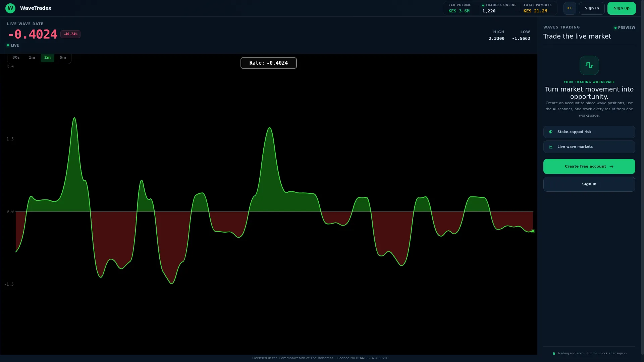Click the trading workspace wave icon
Viewport: 644px width, 362px height.
coord(589,65)
